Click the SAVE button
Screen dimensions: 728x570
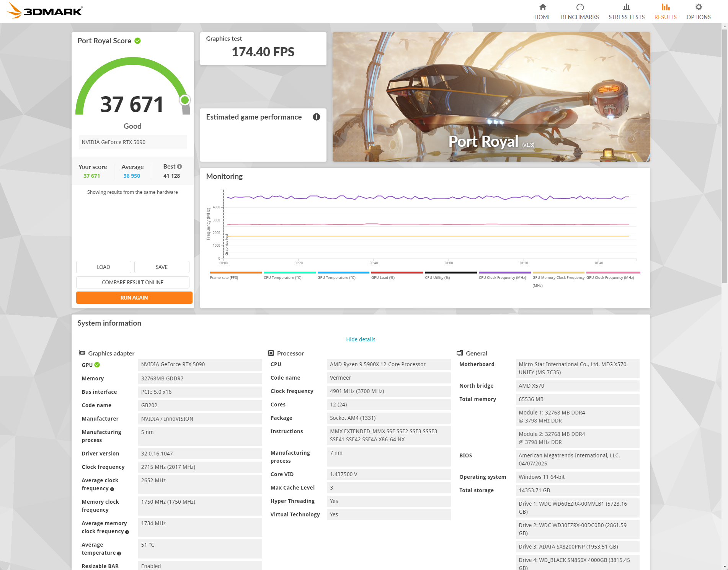point(162,267)
